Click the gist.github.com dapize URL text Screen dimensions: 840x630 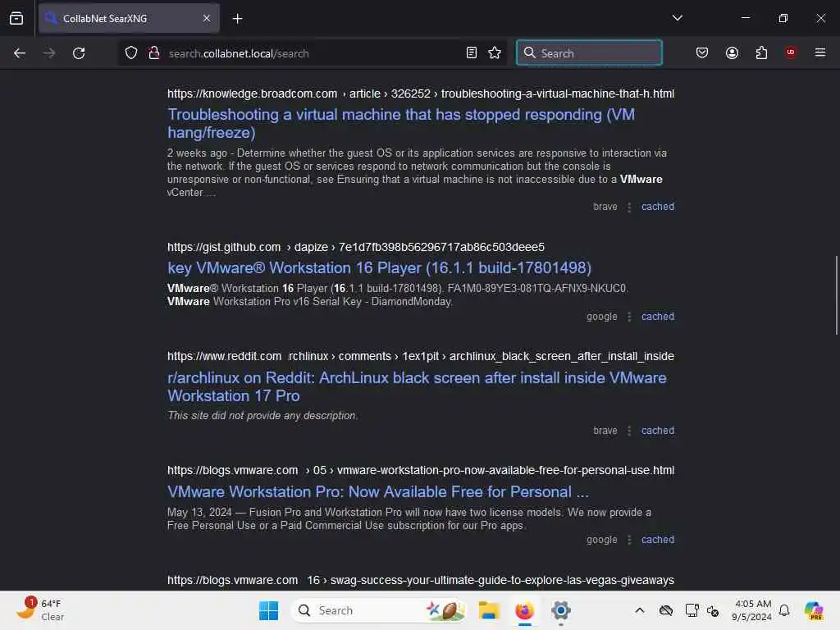(x=356, y=247)
